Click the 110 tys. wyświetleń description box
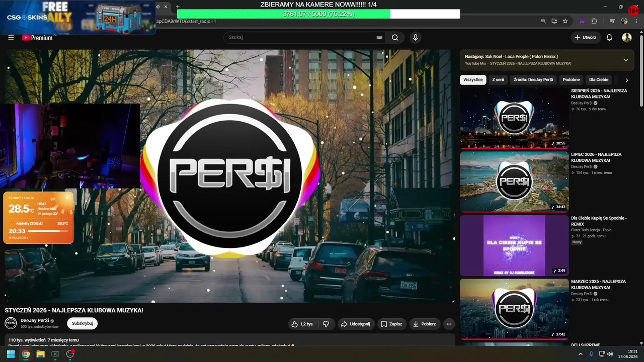 pos(230,340)
